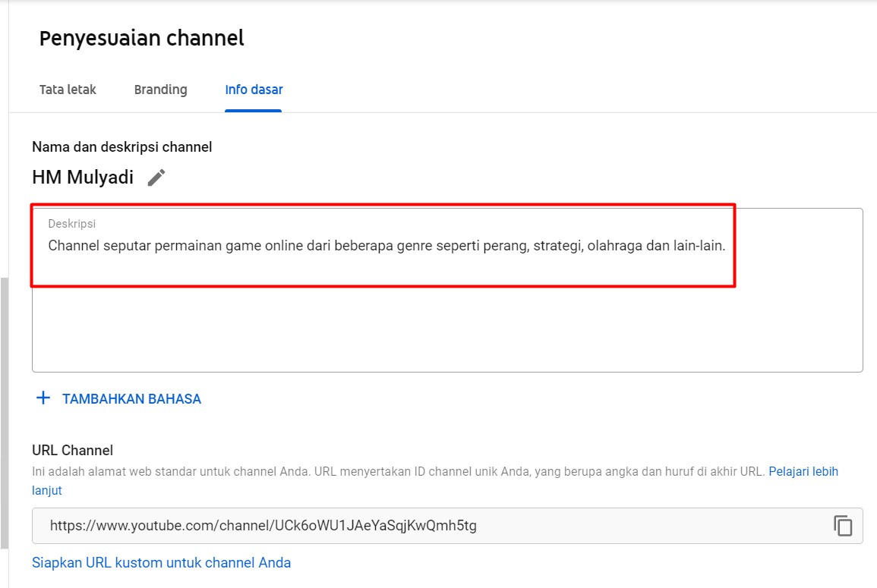Open the Branding tab
This screenshot has height=588, width=877.
tap(160, 90)
